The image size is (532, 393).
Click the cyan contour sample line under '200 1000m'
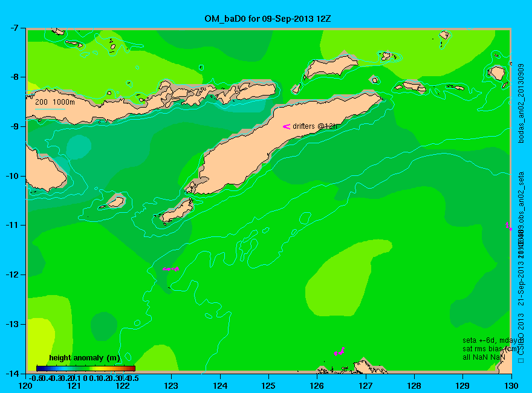(50, 109)
